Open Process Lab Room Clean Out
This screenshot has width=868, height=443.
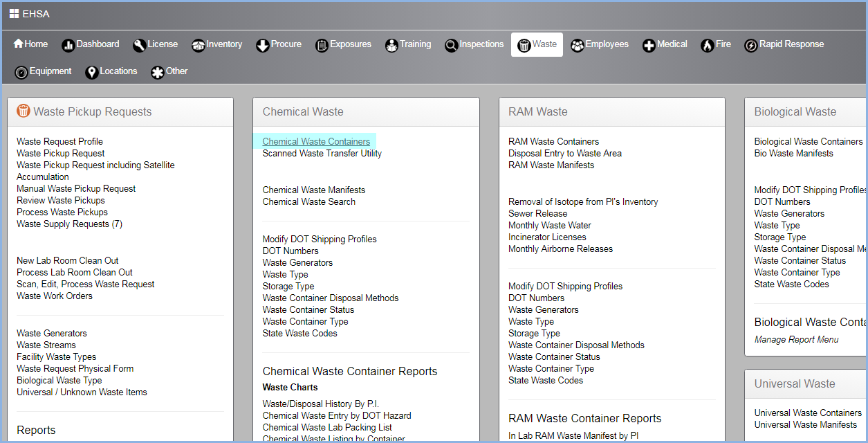tap(75, 273)
